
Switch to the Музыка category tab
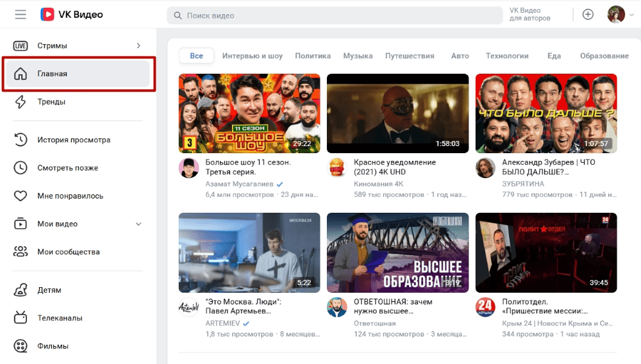[358, 56]
